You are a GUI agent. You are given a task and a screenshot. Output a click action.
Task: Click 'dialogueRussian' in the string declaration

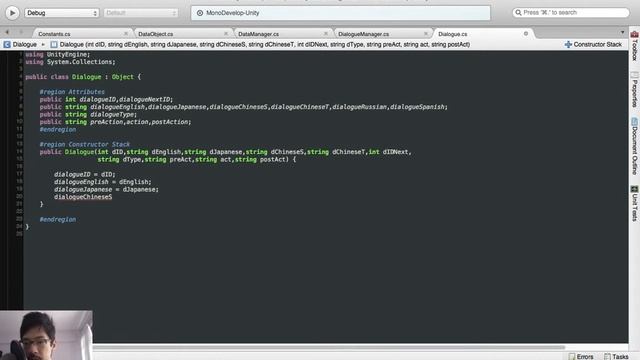click(359, 107)
